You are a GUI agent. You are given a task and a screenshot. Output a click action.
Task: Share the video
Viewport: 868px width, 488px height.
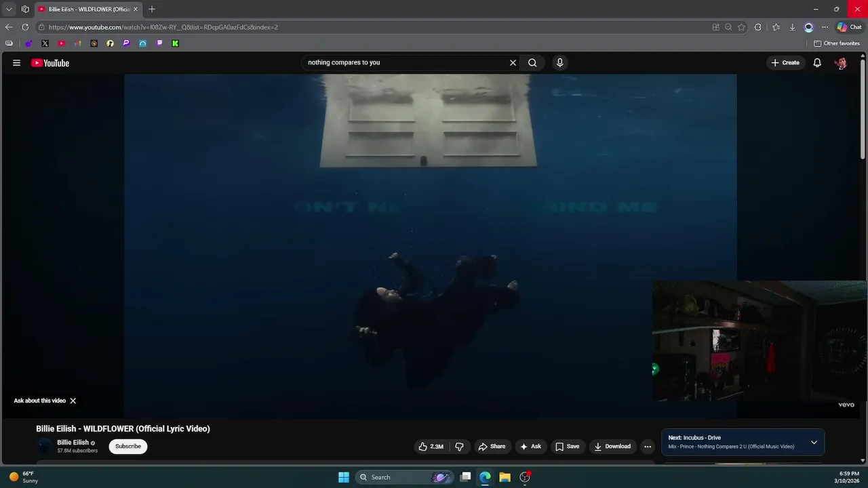point(492,446)
